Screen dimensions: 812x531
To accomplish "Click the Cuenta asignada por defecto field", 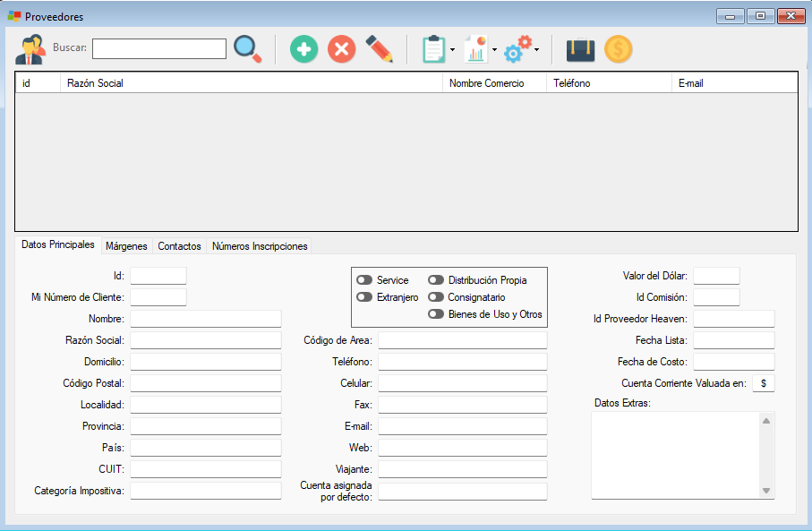I will click(x=463, y=492).
